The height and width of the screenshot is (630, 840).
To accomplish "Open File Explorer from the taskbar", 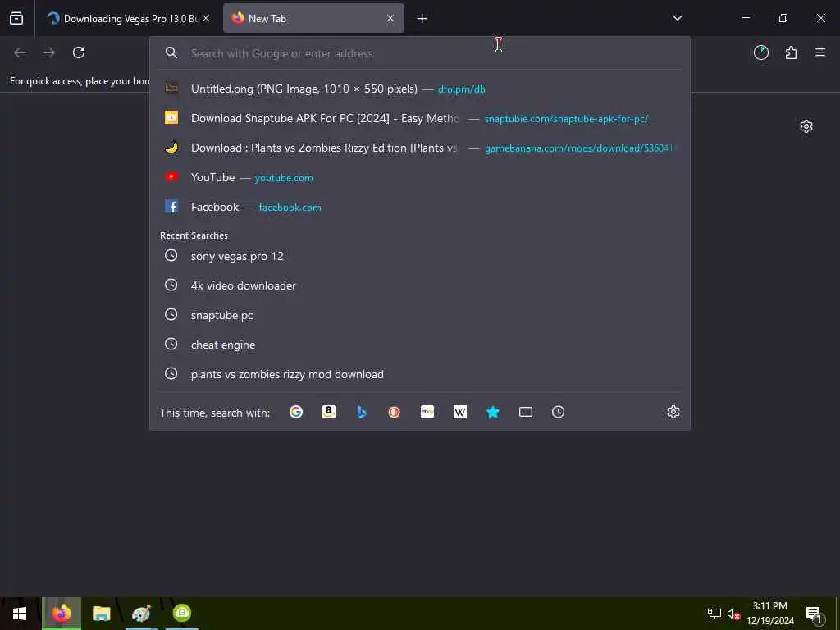I will [101, 614].
